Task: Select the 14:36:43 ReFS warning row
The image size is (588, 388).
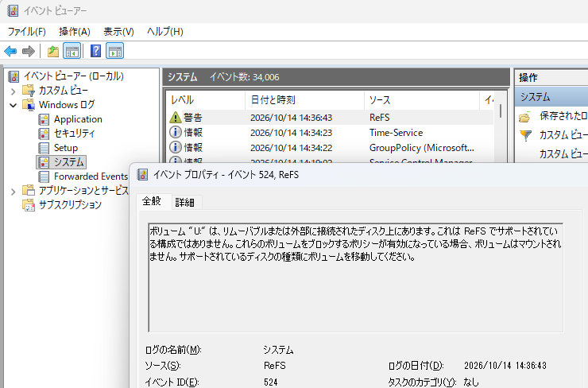Action: click(x=330, y=118)
